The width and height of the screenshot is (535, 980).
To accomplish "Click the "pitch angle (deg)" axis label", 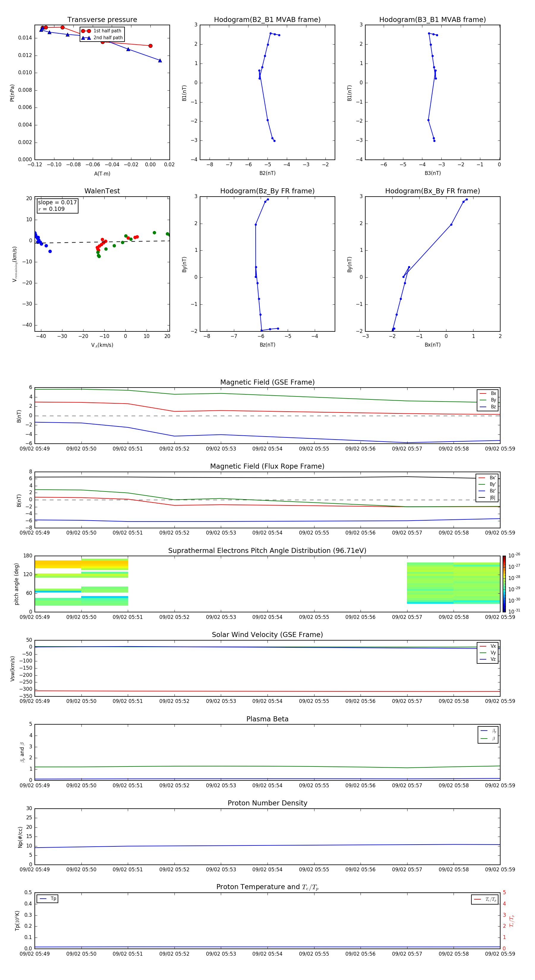I will pyautogui.click(x=16, y=584).
